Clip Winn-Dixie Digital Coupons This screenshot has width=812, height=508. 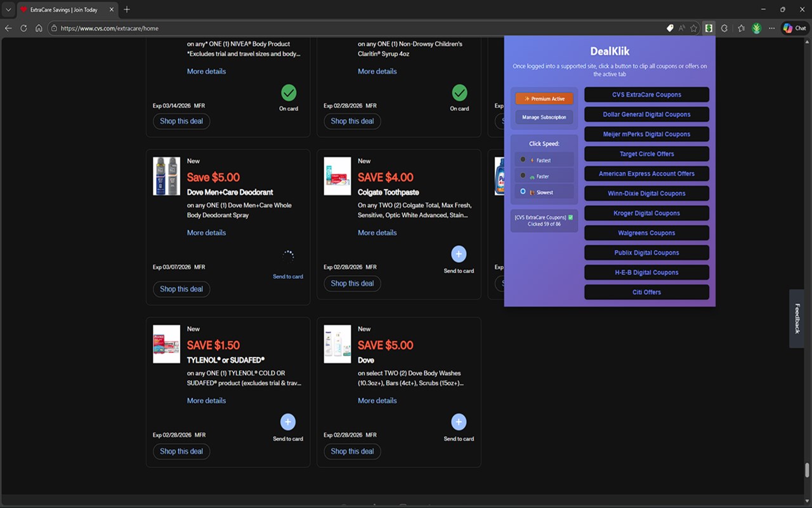646,193
